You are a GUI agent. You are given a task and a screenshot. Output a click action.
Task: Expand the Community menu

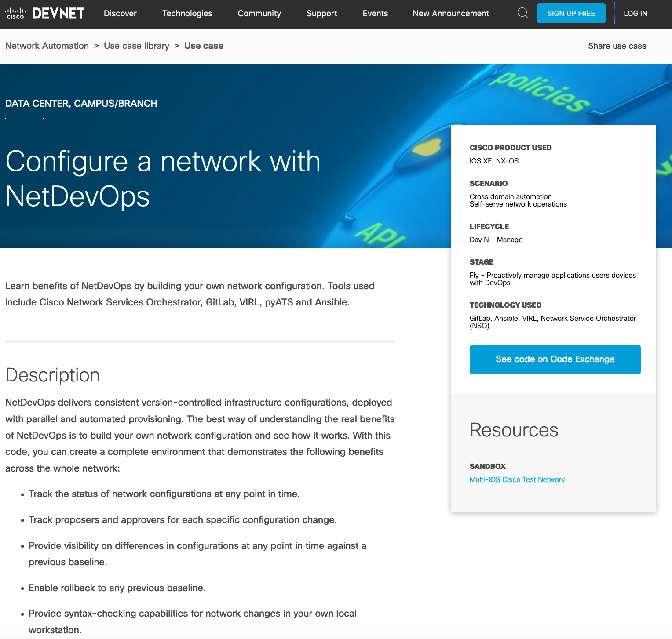pyautogui.click(x=259, y=14)
